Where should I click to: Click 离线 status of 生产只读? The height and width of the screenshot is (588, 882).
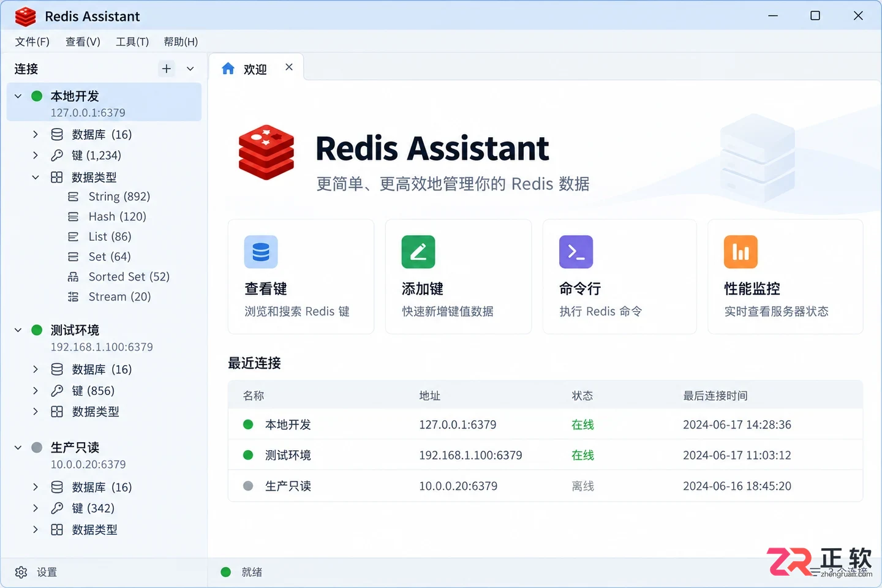point(582,486)
